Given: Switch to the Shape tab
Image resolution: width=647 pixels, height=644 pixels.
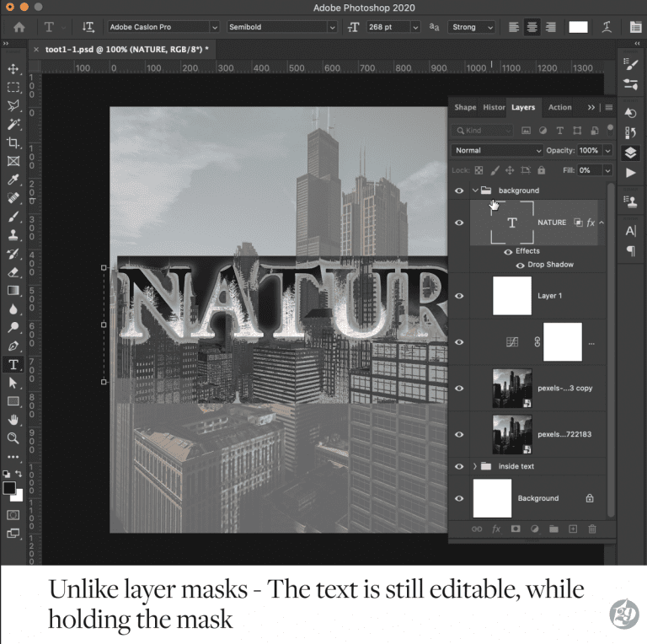Looking at the screenshot, I should coord(465,107).
